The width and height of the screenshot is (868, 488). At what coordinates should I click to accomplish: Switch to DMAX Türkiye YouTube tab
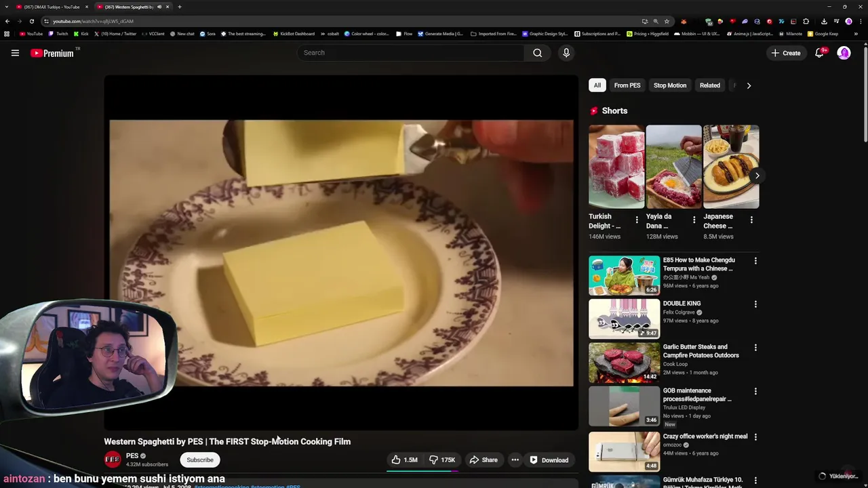[52, 7]
